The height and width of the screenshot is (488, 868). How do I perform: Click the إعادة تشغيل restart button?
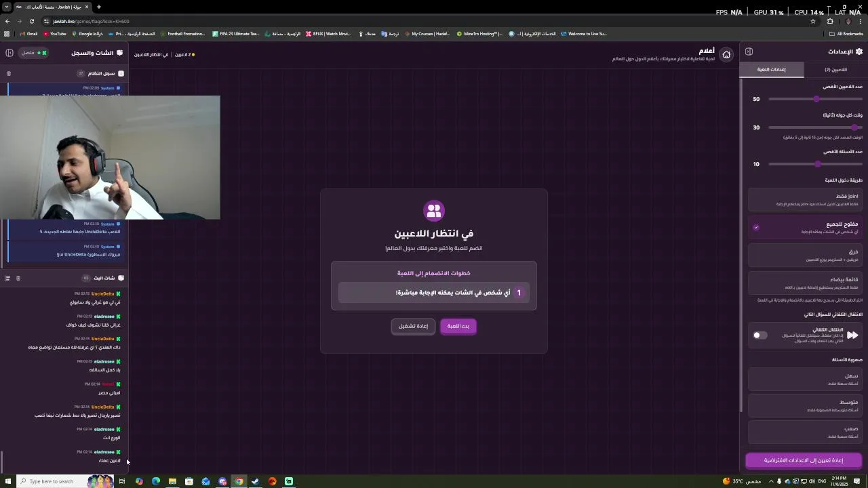(413, 326)
